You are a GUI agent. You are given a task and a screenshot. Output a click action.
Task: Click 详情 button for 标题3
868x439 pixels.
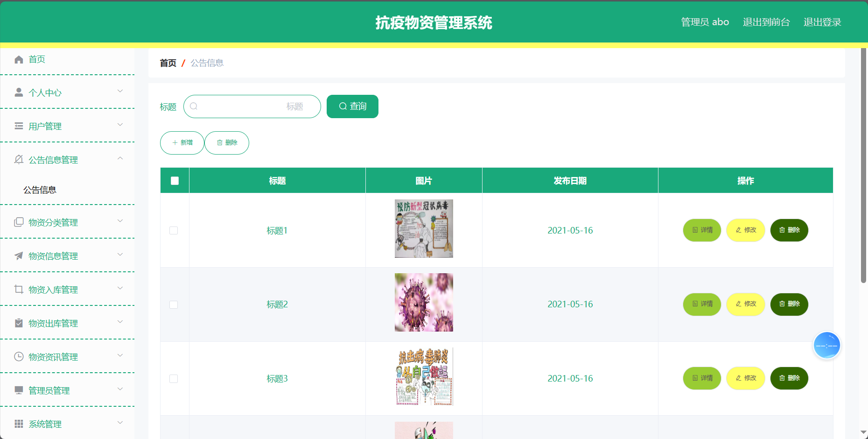pyautogui.click(x=702, y=378)
